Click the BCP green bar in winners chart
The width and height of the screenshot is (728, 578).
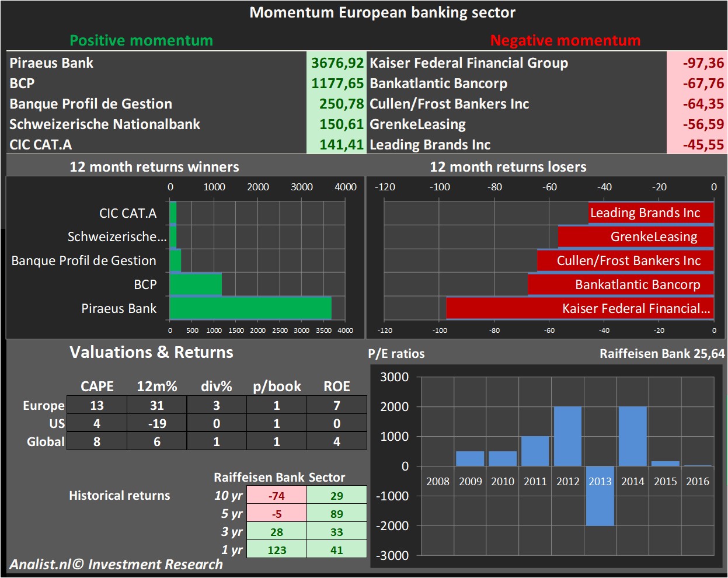[196, 284]
